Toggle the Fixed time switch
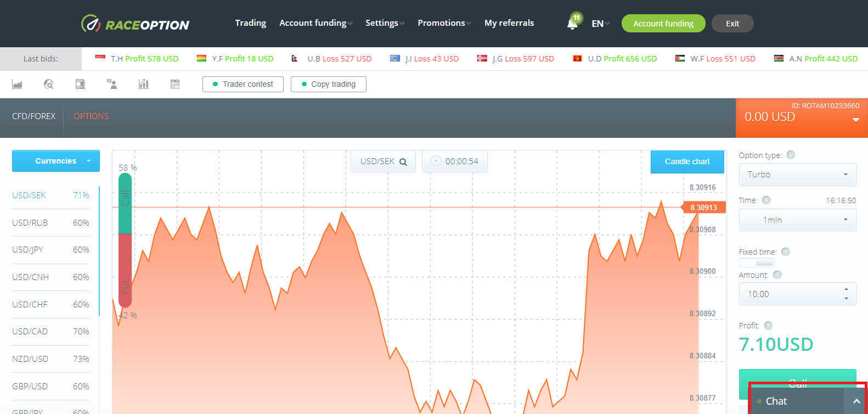Screen dimensions: 868x414 click(x=757, y=263)
